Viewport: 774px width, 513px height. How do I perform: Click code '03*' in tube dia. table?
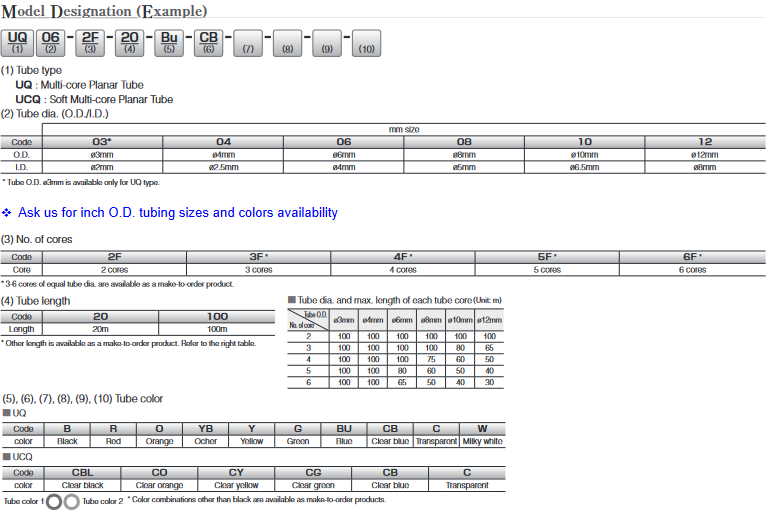point(102,142)
